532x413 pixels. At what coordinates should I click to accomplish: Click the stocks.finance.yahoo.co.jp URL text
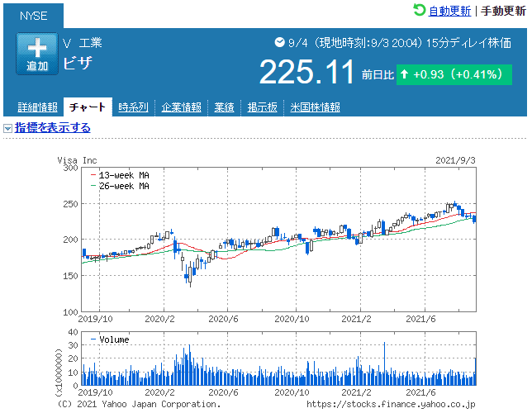[x=391, y=404]
